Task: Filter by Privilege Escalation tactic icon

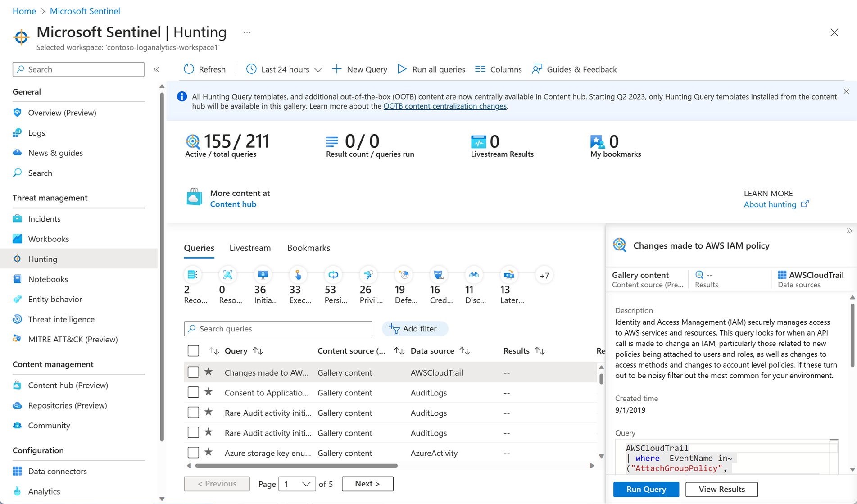Action: (368, 275)
